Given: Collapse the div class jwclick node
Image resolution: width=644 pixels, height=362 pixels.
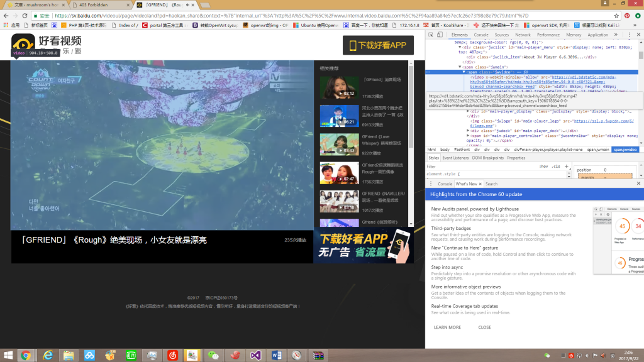Looking at the screenshot, I should coord(460,47).
